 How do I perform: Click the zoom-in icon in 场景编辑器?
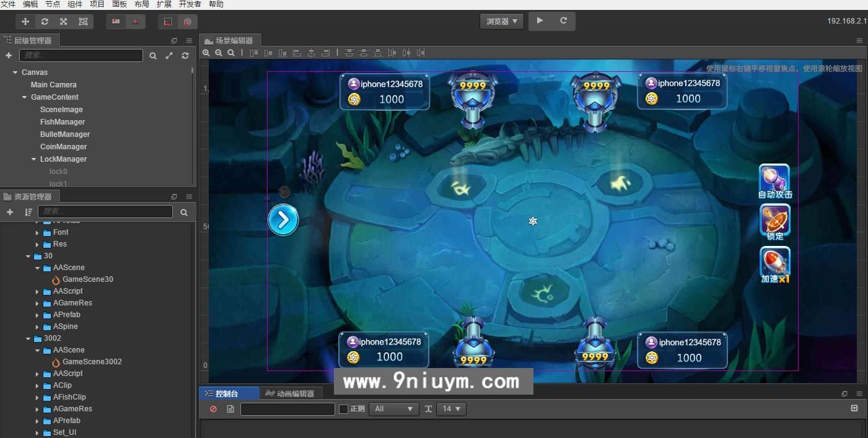[x=206, y=53]
